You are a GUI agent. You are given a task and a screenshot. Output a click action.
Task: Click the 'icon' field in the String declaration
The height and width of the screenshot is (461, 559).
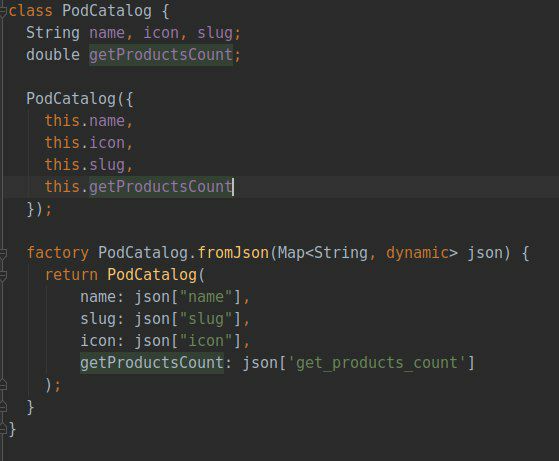point(161,33)
